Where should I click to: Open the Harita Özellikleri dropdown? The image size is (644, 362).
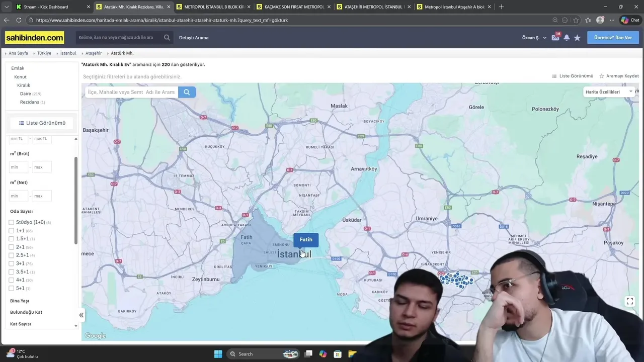pyautogui.click(x=609, y=92)
